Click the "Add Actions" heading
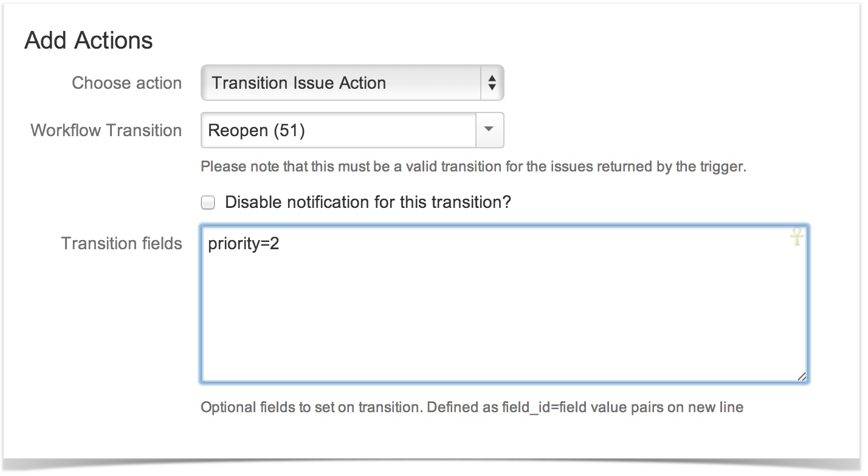The width and height of the screenshot is (868, 476). pyautogui.click(x=89, y=41)
